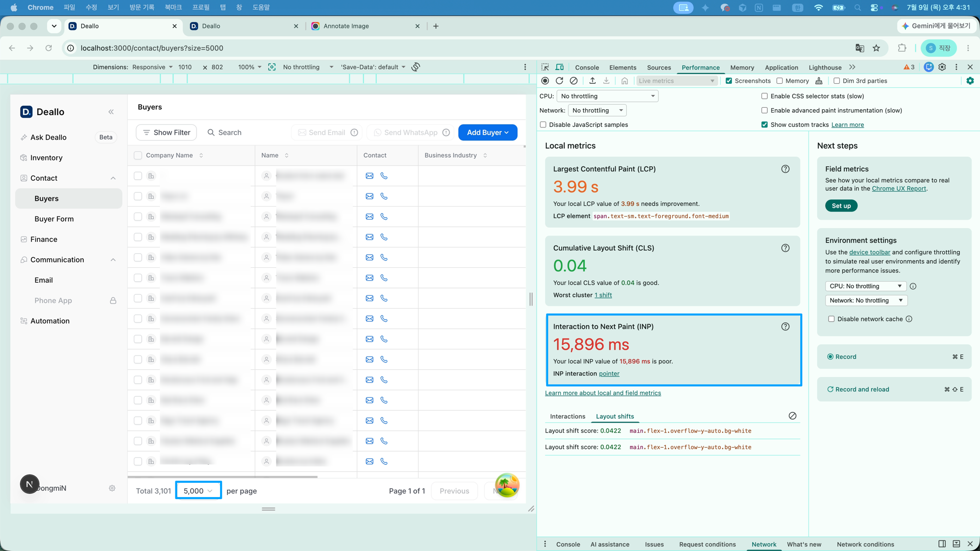The width and height of the screenshot is (980, 551).
Task: Click the Set up field metrics button
Action: (x=841, y=206)
